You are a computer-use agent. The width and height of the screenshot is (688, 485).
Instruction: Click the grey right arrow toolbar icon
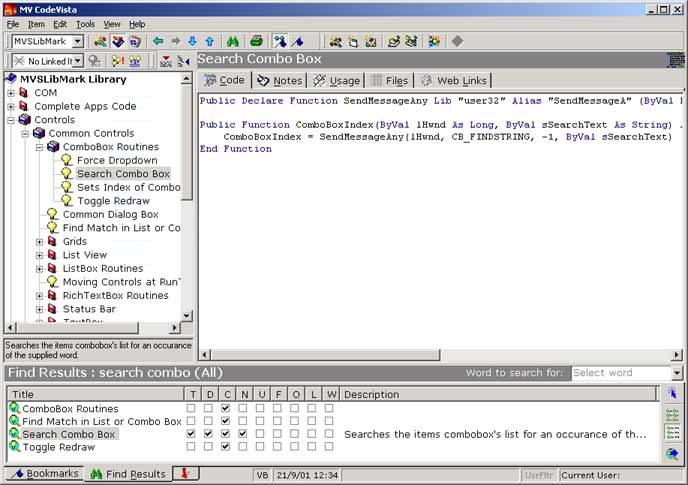176,41
